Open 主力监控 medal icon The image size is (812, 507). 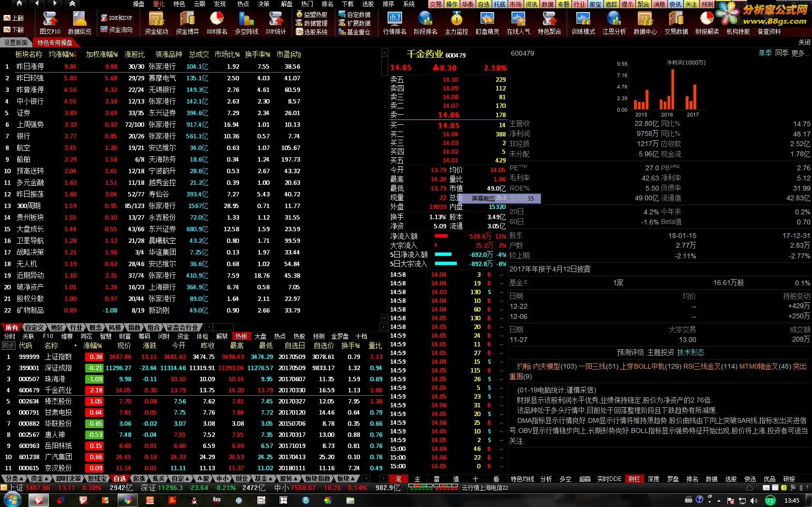456,23
